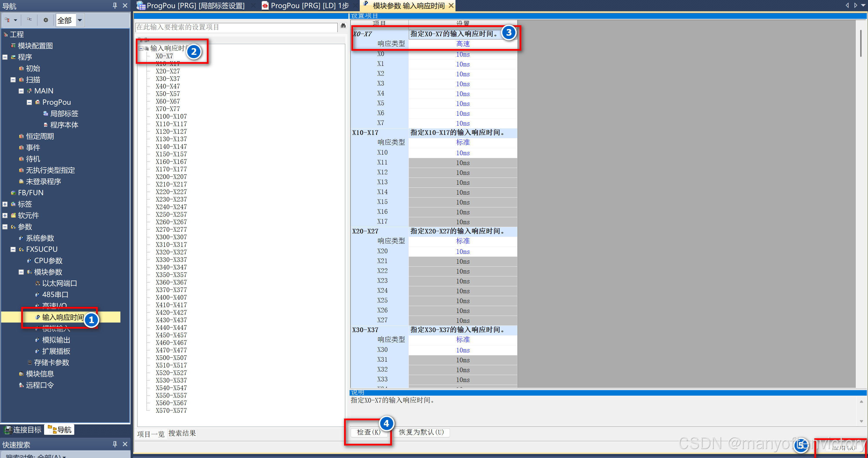
Task: Collapse the MAIN tree node
Action: point(21,91)
